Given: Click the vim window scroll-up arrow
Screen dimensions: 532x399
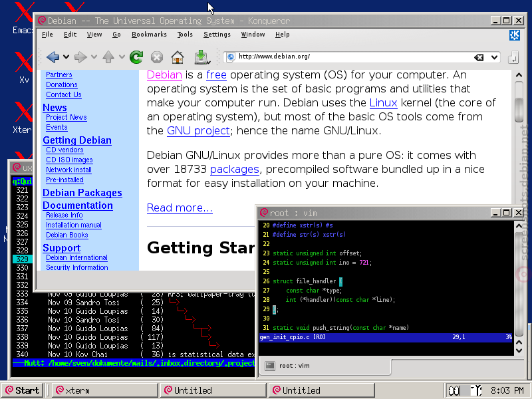Looking at the screenshot, I should point(519,225).
